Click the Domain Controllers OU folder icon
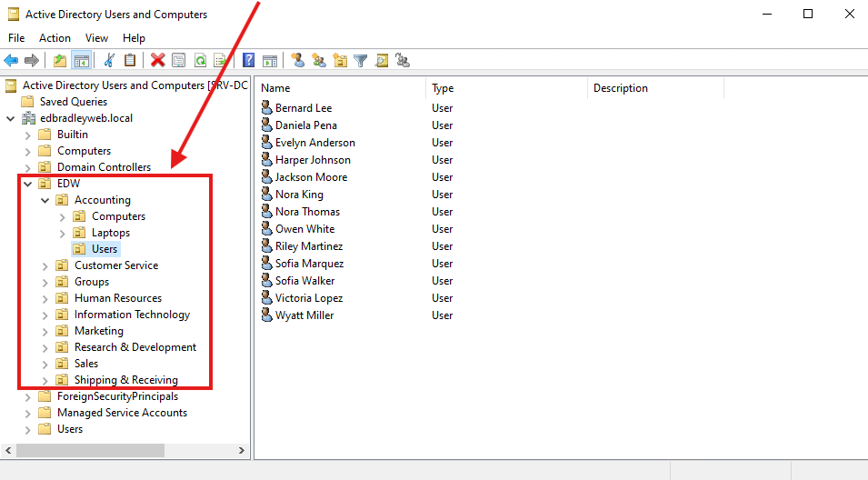Screen dimensions: 868x480 pos(45,166)
